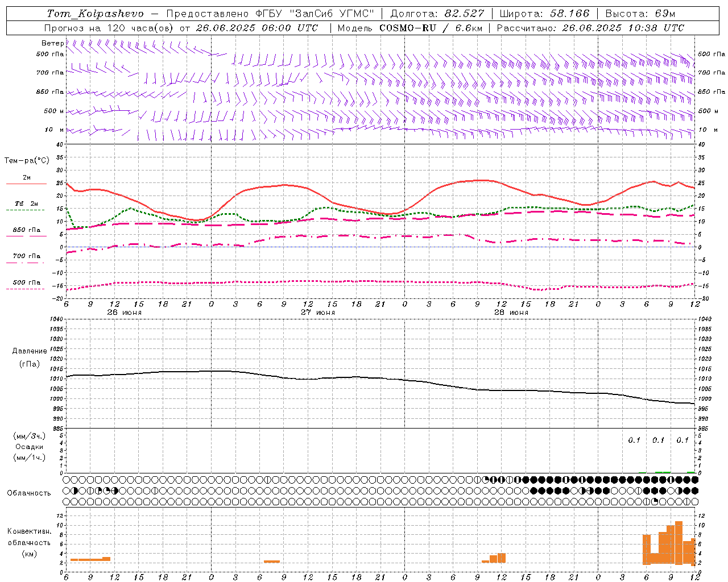Click the 'Прогноз на 120 часа(ов)' forecast text

109,28
